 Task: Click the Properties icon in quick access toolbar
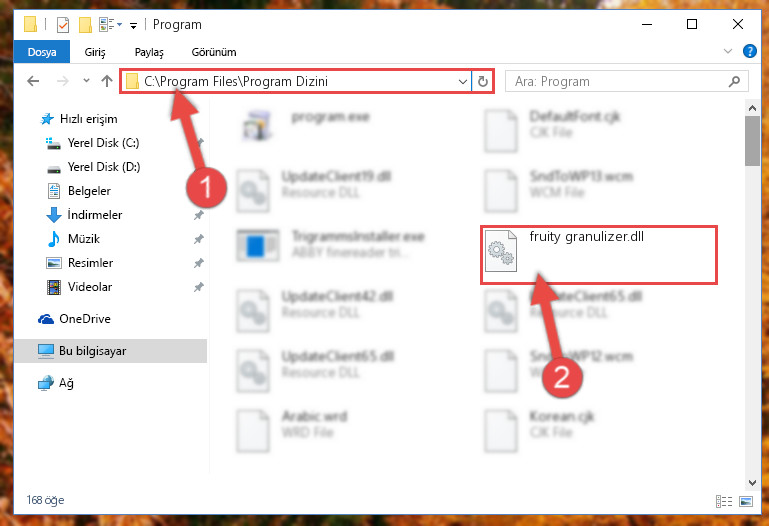pos(63,24)
